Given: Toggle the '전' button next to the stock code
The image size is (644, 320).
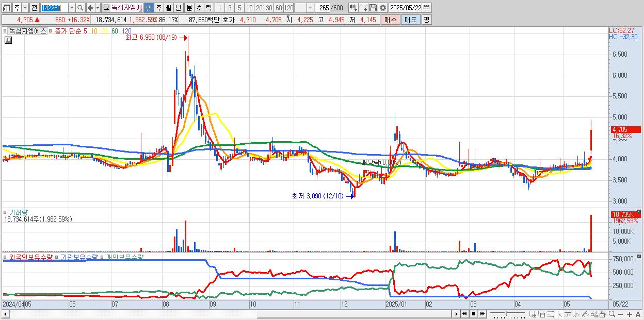Looking at the screenshot, I should [x=34, y=8].
